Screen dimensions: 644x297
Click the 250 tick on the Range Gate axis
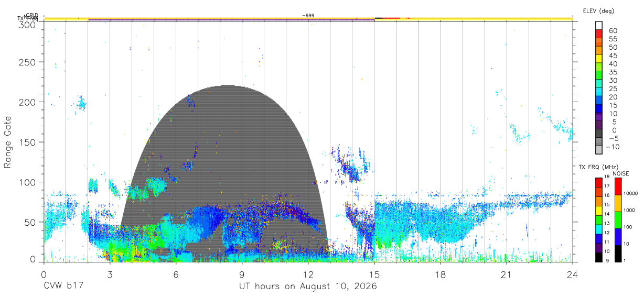pos(28,62)
